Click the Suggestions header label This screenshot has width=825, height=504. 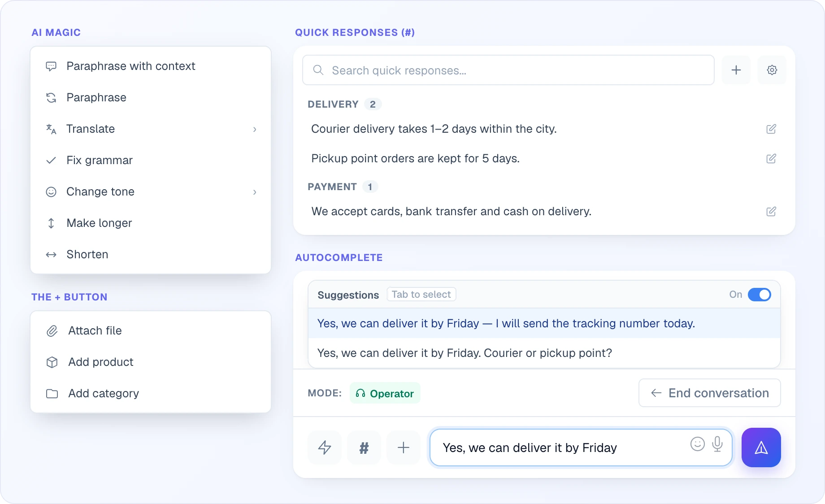(x=348, y=295)
